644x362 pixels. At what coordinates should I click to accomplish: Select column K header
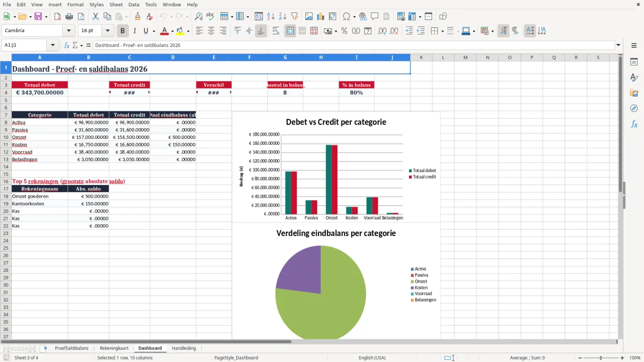click(x=421, y=57)
